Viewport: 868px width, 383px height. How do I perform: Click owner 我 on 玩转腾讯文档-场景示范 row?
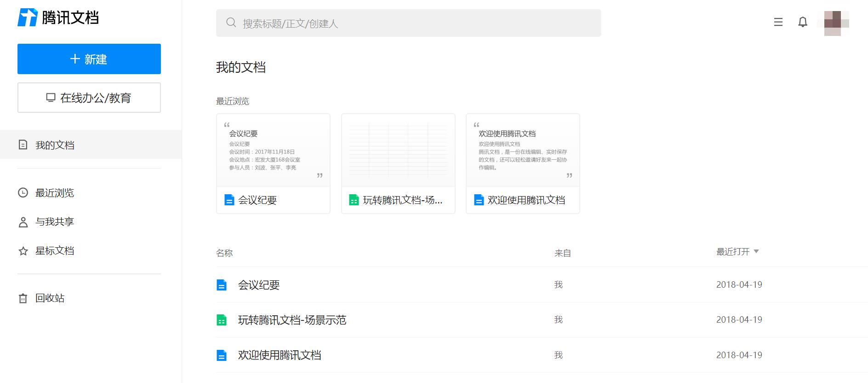pos(559,320)
